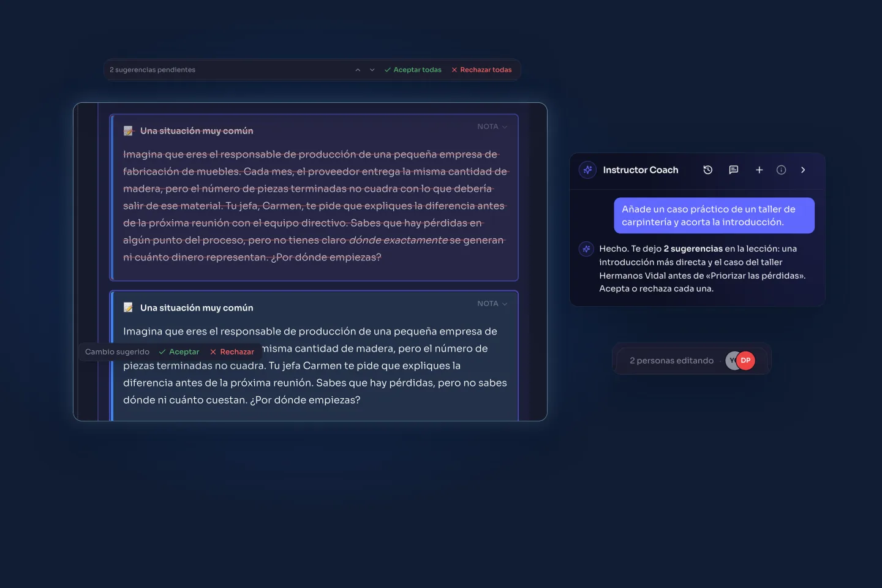Show Instructor Coach info

(781, 170)
